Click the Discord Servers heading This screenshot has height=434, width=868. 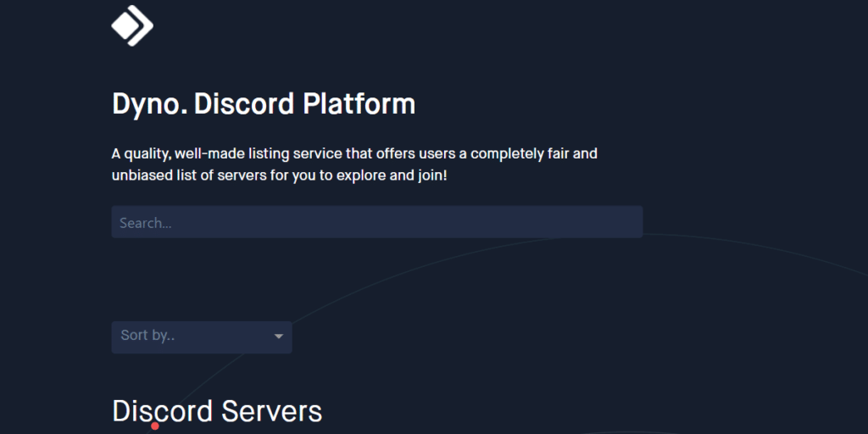click(x=217, y=411)
